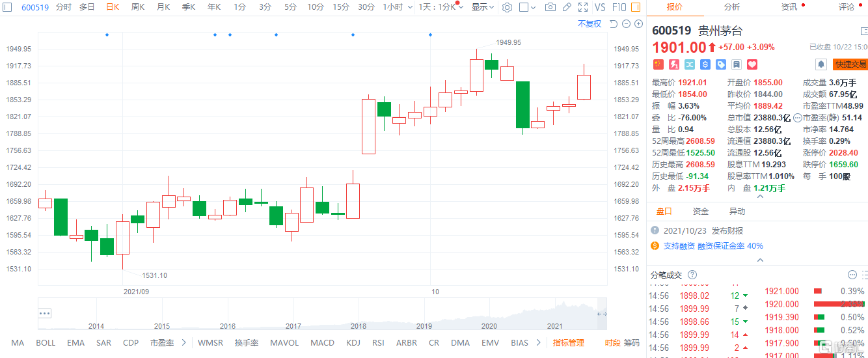The height and width of the screenshot is (358, 868).
Task: Take a chart snapshot with camera icon
Action: (x=550, y=7)
